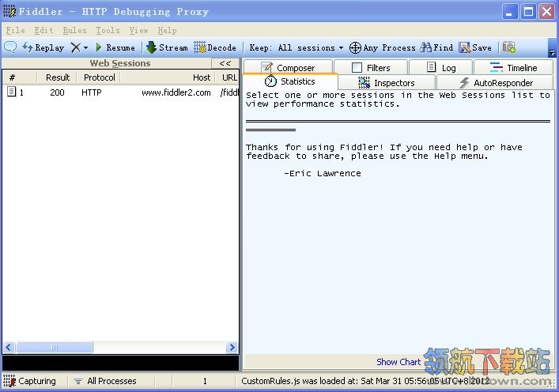
Task: Click the Any Process target icon
Action: [x=355, y=47]
